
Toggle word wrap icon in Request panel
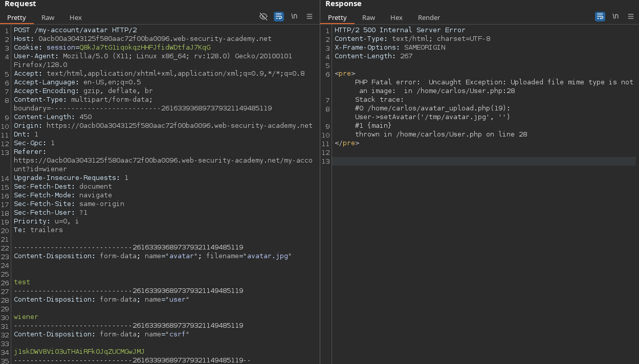click(x=279, y=16)
